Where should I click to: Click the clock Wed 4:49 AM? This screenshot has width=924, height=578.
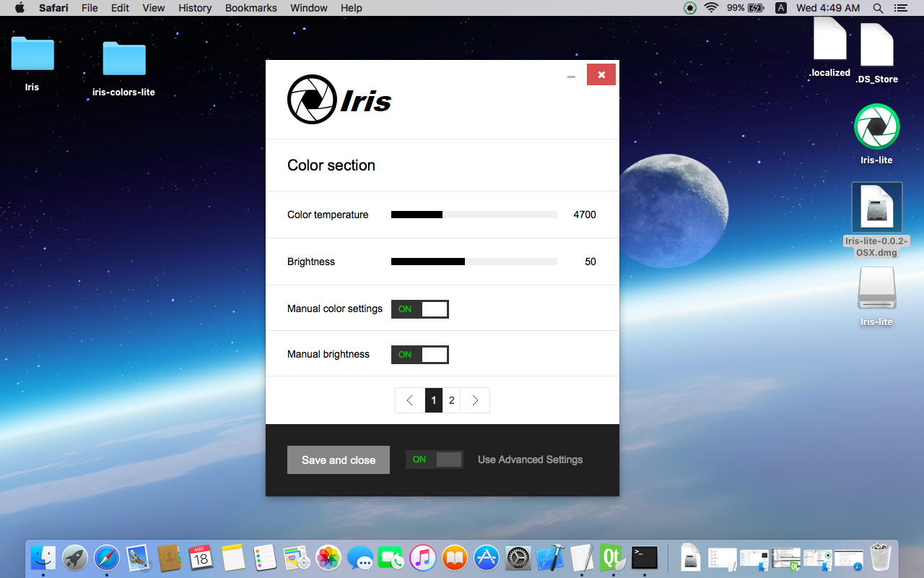pyautogui.click(x=828, y=8)
